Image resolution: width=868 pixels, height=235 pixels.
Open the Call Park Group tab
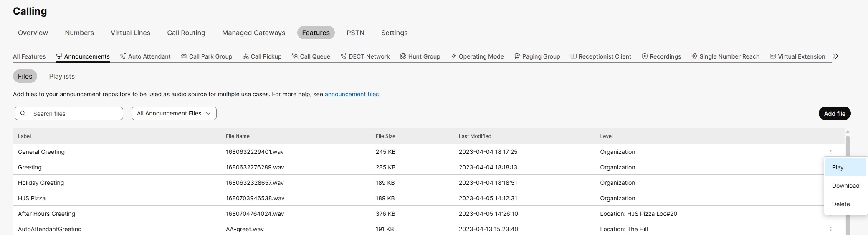207,56
